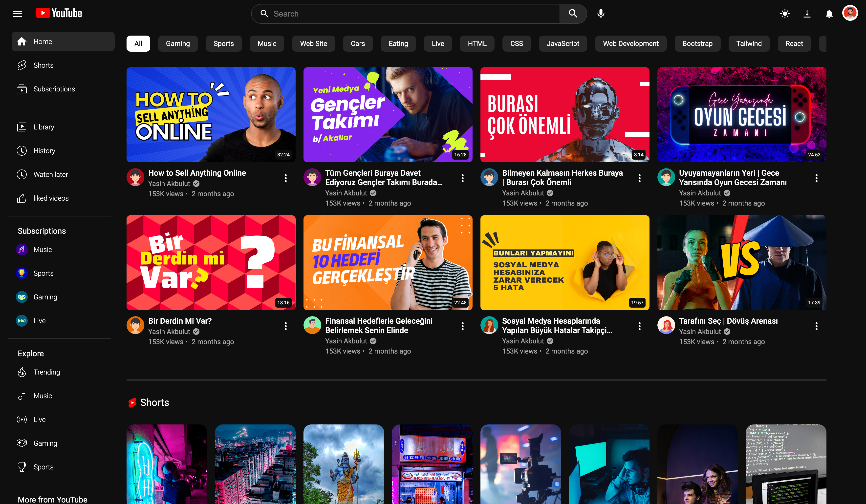Open options for How to Sell Anything Online
The image size is (866, 504).
[x=285, y=178]
